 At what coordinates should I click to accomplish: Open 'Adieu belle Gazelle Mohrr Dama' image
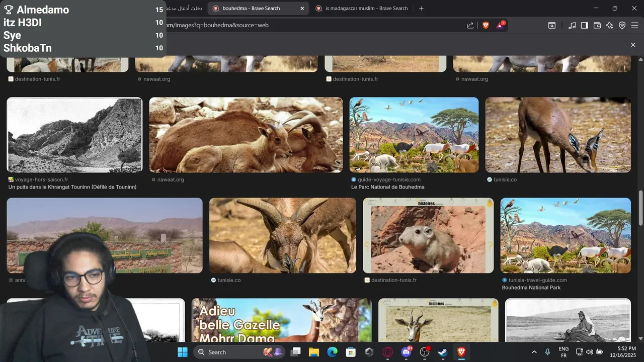(281, 320)
